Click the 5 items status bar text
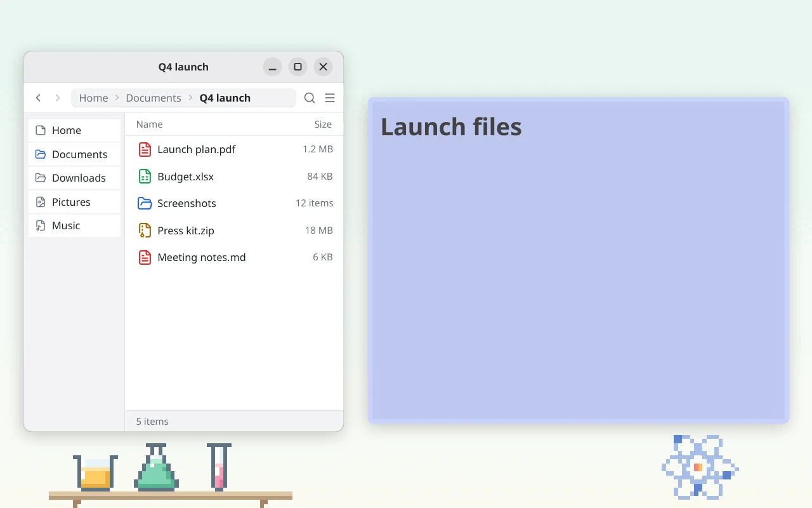Viewport: 812px width, 508px height. click(152, 422)
